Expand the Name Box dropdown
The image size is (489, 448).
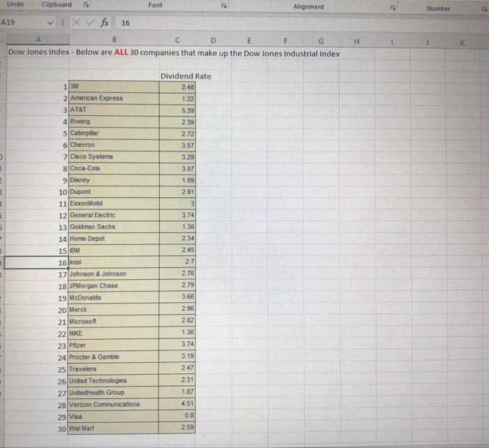[x=50, y=23]
